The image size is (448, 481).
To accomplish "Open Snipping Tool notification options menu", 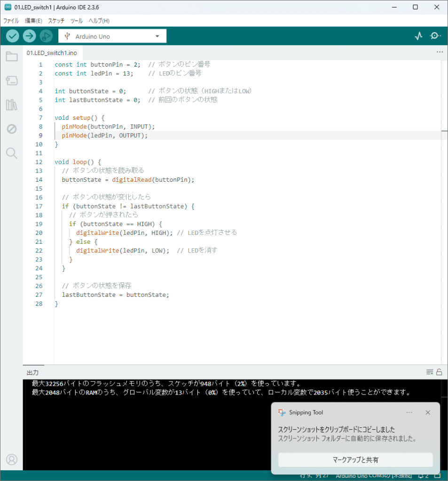I will point(409,412).
